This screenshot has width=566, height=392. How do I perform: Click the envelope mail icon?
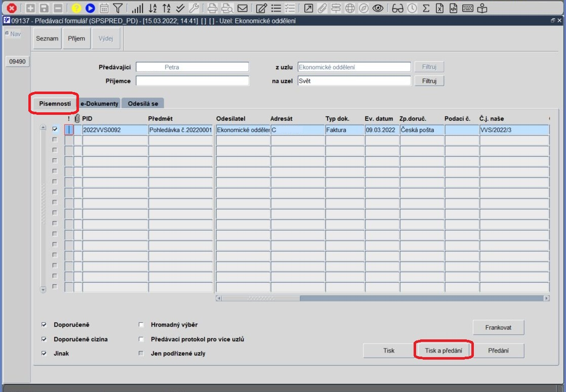pyautogui.click(x=242, y=8)
